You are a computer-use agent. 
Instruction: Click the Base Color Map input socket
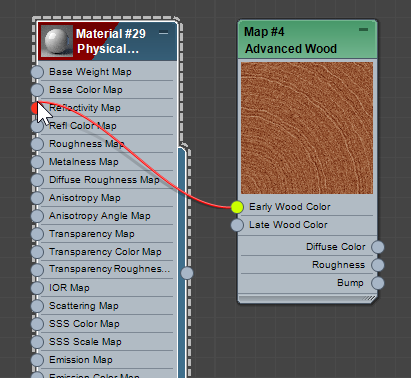tap(37, 90)
